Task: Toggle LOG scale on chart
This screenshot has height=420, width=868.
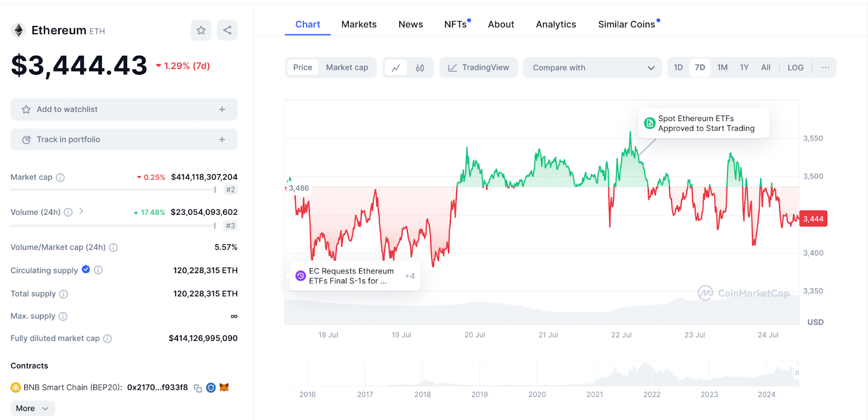Action: (795, 67)
